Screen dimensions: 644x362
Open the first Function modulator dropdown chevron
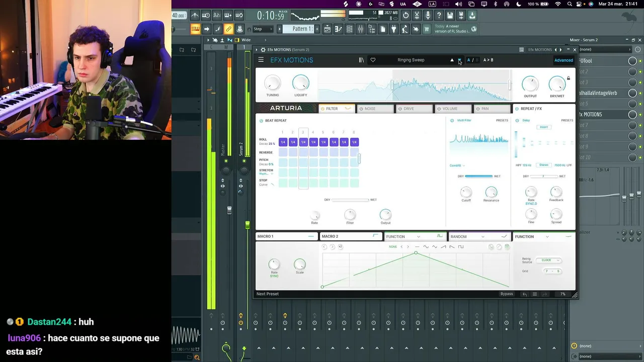click(x=418, y=237)
